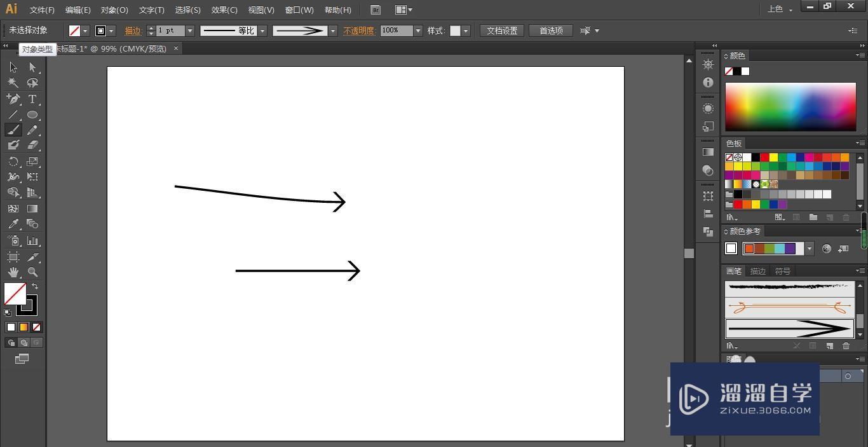This screenshot has width=868, height=447.
Task: Select the Eraser tool
Action: pyautogui.click(x=32, y=145)
